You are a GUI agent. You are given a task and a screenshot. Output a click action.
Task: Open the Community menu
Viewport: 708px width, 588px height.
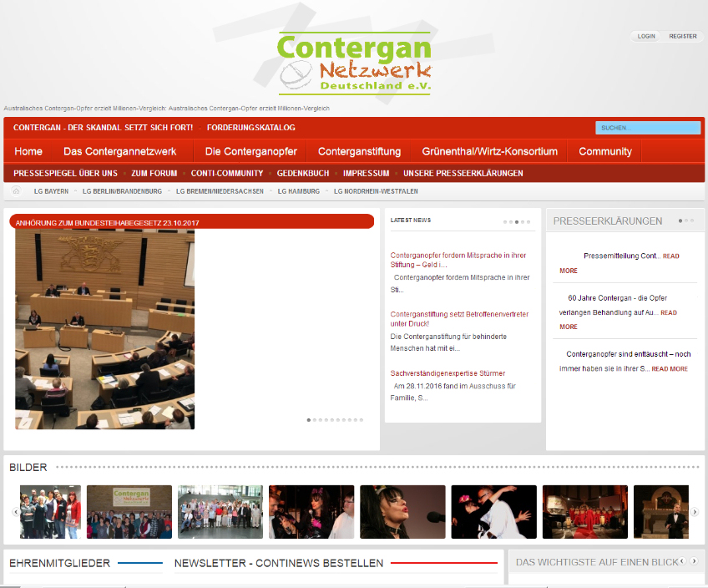[x=605, y=151]
